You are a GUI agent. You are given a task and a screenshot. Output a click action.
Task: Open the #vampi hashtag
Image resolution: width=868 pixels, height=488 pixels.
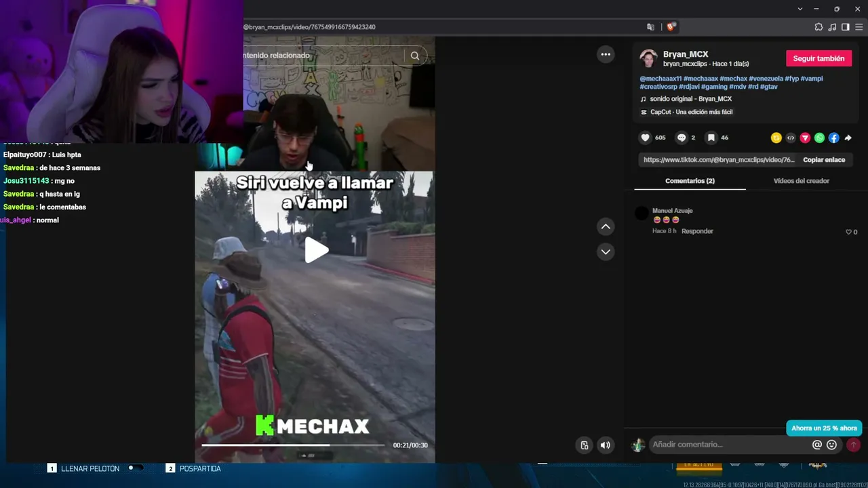coord(812,79)
